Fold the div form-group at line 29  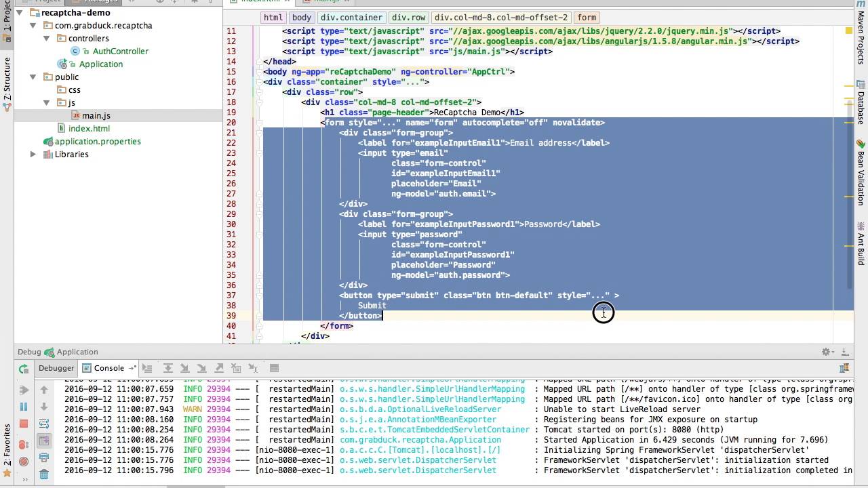(x=258, y=214)
